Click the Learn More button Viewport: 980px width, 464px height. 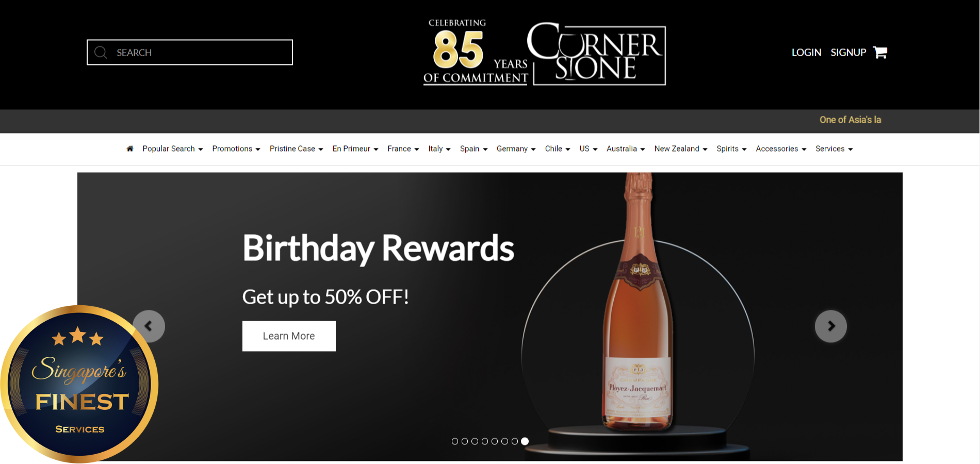(289, 336)
